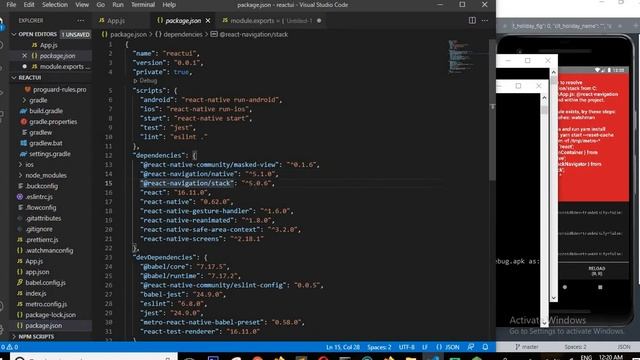Select package.json in the file tree
Image resolution: width=640 pixels, height=360 pixels.
point(44,325)
